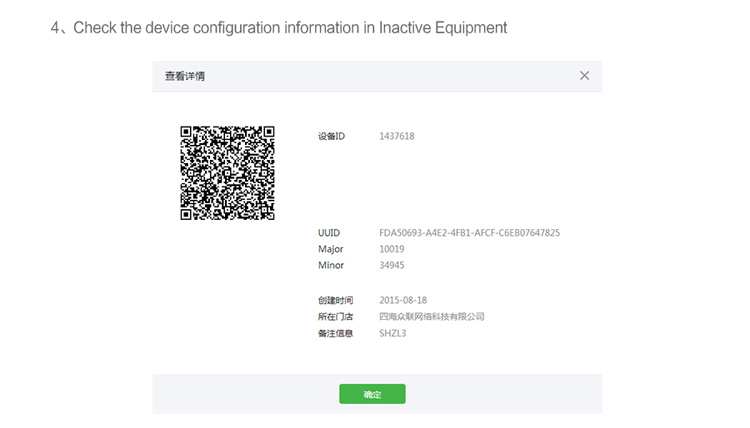750x428 pixels.
Task: Click the step 4 heading about Inactive Equipment
Action: pos(279,28)
